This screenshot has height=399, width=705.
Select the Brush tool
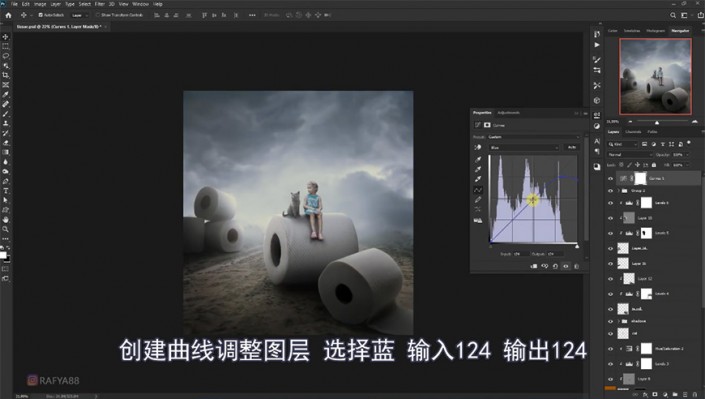5,114
